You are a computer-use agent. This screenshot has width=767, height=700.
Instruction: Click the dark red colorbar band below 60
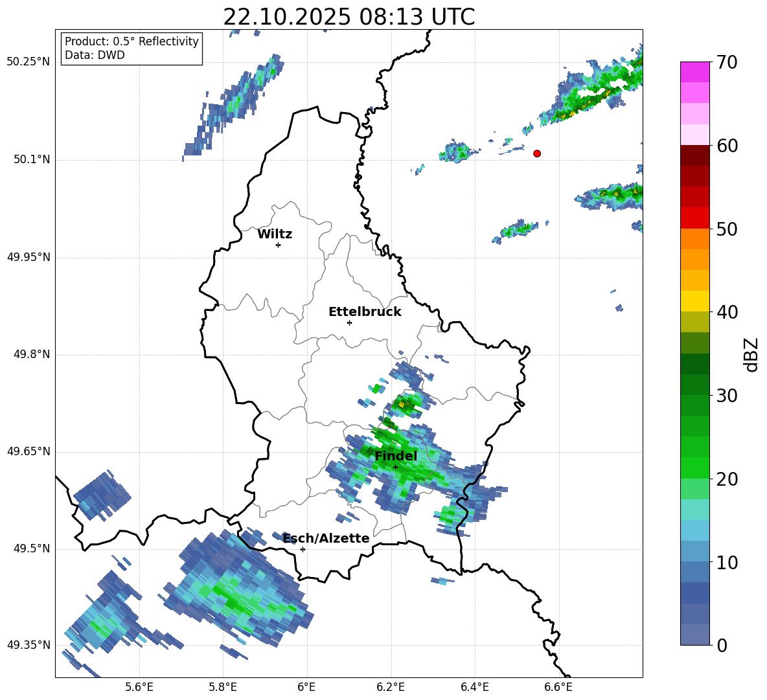pos(695,155)
